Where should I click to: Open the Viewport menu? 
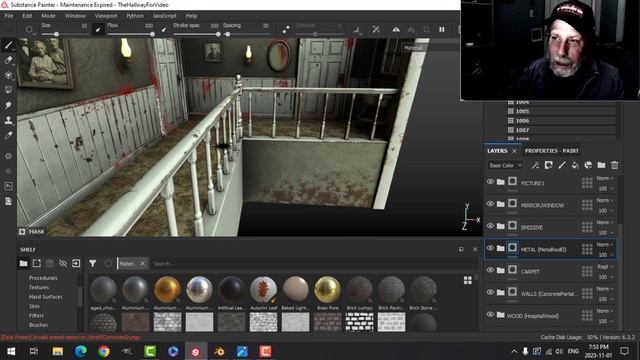tap(106, 16)
